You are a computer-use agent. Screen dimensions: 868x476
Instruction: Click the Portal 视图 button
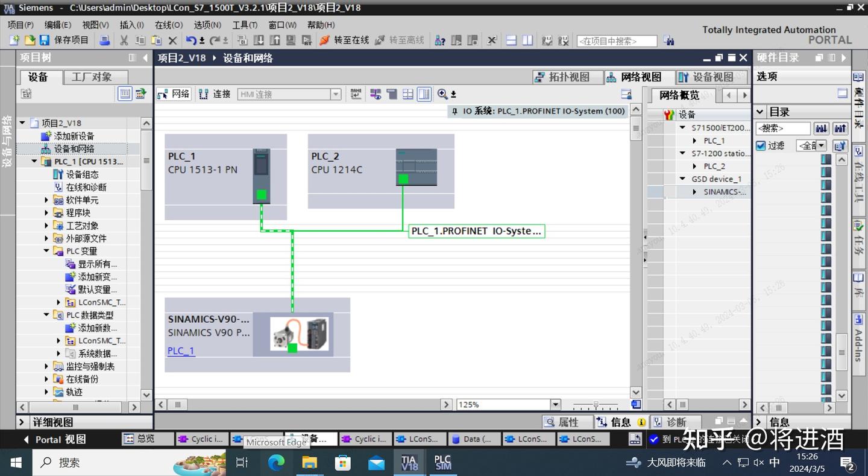[55, 439]
